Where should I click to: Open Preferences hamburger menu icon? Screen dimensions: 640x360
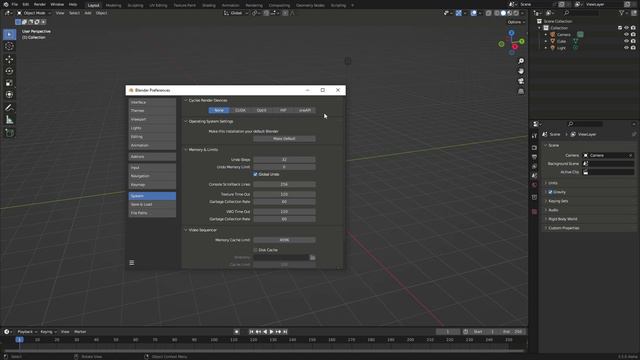coord(131,262)
